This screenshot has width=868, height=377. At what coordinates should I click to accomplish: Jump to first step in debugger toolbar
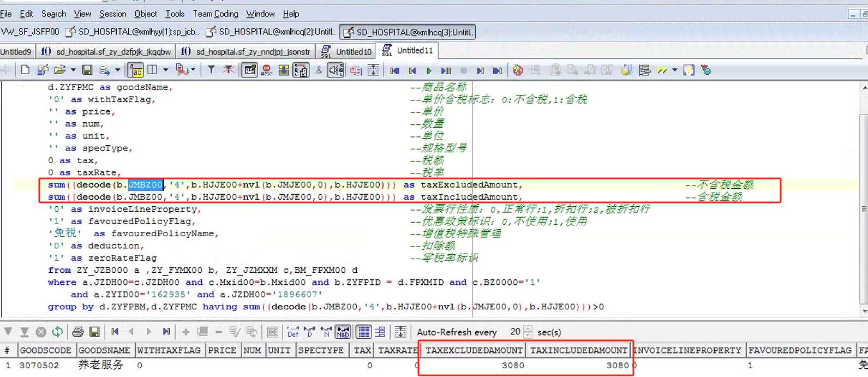(x=395, y=70)
